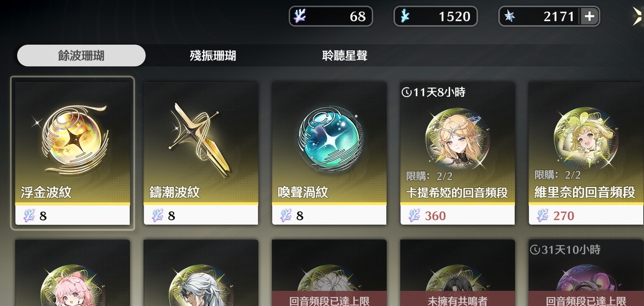The image size is (644, 306).
Task: Switch to the 聆聽星聲 tab
Action: [344, 56]
